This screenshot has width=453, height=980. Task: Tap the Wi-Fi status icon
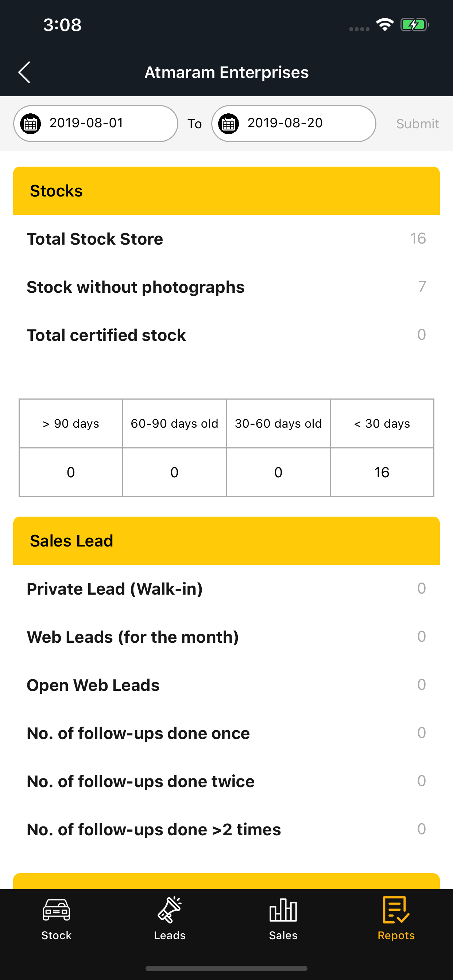pos(385,25)
